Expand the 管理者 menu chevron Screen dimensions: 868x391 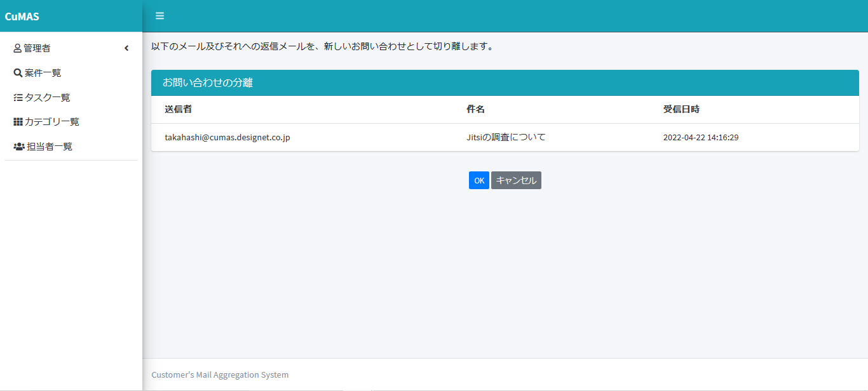(x=126, y=48)
